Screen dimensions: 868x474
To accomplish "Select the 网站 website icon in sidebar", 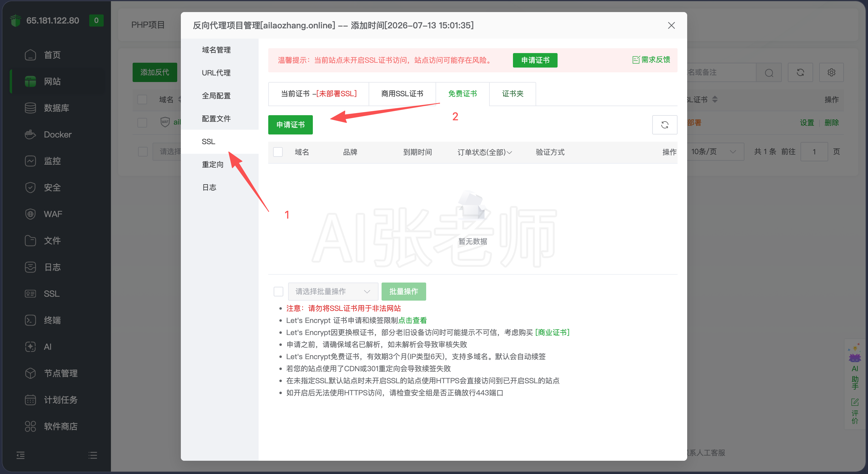I will click(x=30, y=82).
